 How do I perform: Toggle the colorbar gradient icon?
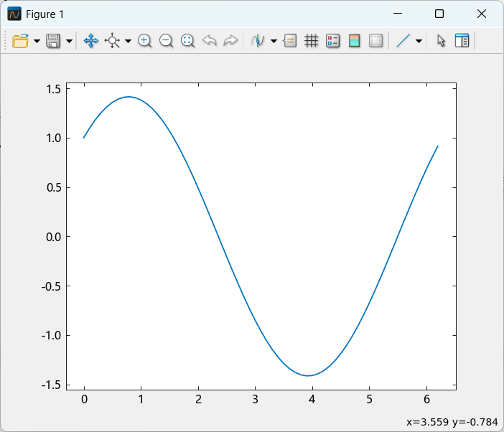click(x=354, y=41)
